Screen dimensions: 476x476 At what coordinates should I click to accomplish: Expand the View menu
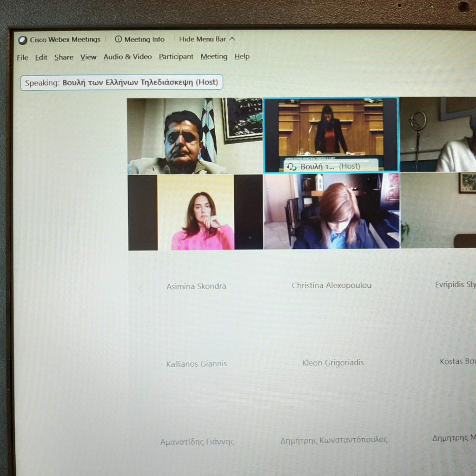(88, 57)
